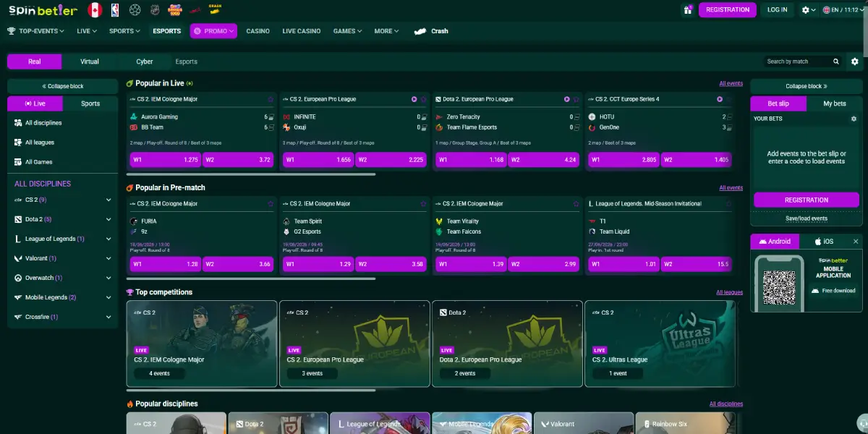Viewport: 868px width, 434px height.
Task: Watch Zero Tenacity match live stream
Action: click(567, 99)
